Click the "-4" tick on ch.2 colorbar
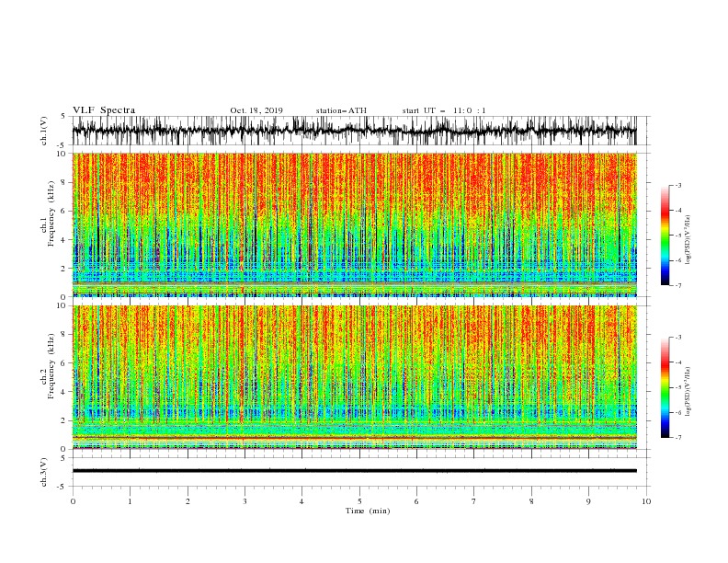The width and height of the screenshot is (728, 563). pos(677,362)
